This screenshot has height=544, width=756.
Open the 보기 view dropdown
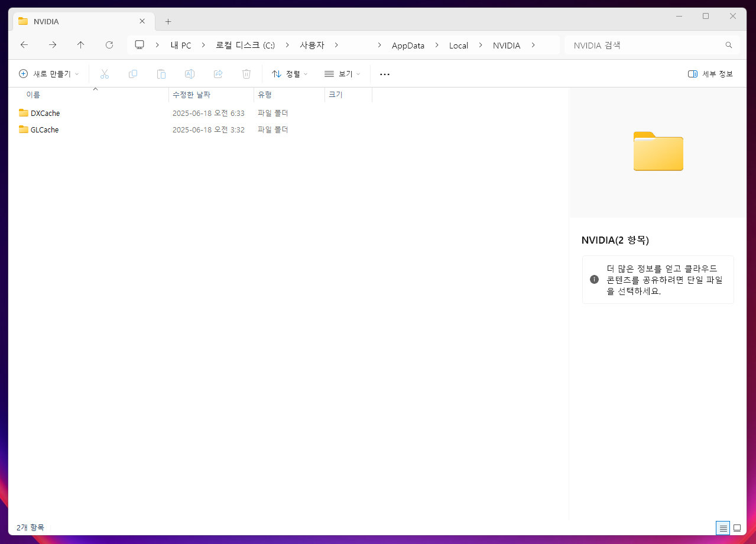point(342,74)
